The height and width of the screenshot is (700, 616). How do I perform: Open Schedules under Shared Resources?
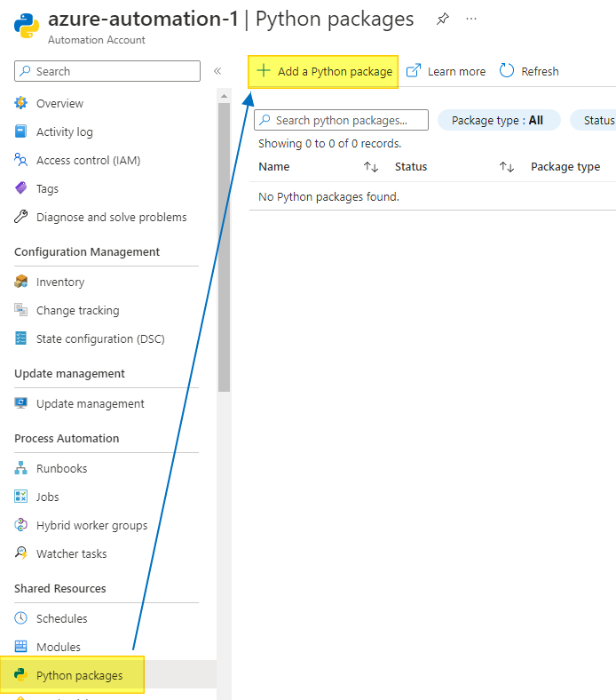[61, 618]
